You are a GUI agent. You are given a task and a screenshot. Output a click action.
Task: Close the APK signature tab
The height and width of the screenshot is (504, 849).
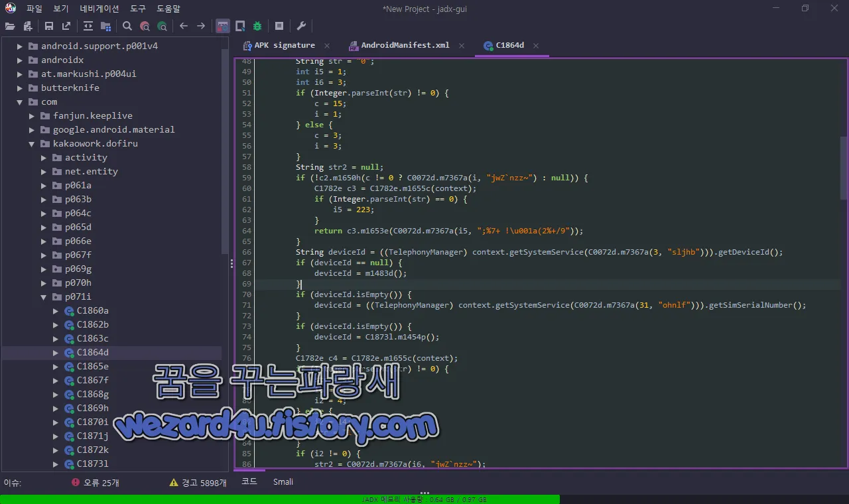pyautogui.click(x=327, y=46)
